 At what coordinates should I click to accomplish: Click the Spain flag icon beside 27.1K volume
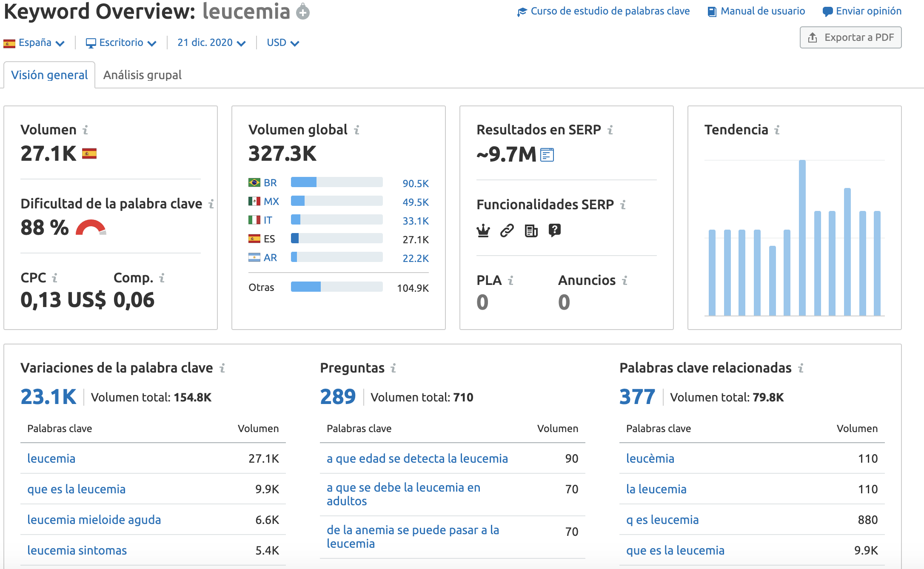(x=89, y=154)
